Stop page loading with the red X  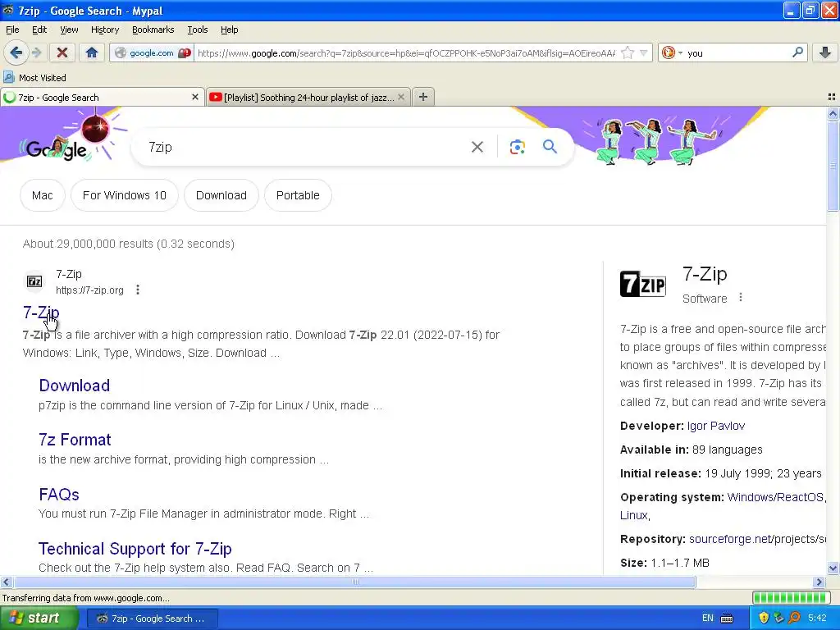click(62, 52)
